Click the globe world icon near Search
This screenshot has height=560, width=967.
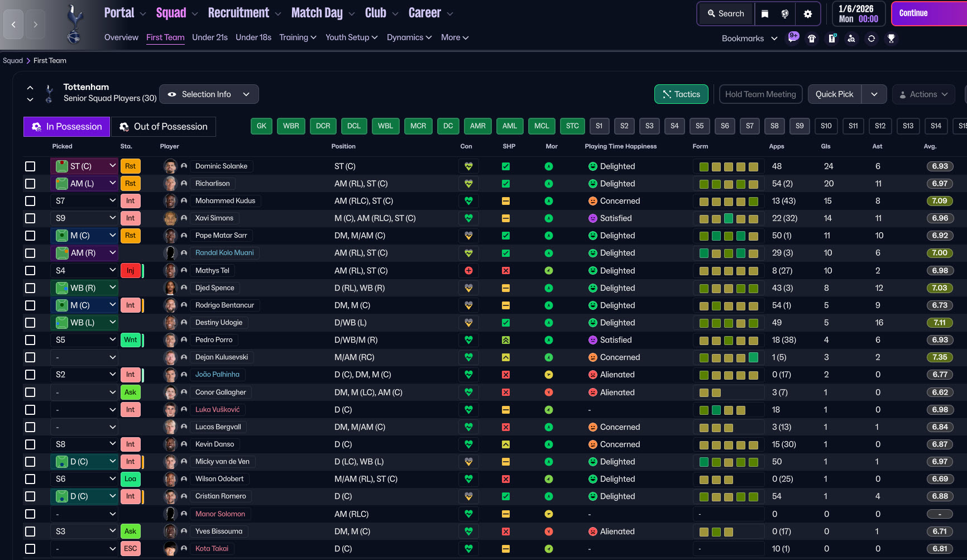tap(784, 14)
